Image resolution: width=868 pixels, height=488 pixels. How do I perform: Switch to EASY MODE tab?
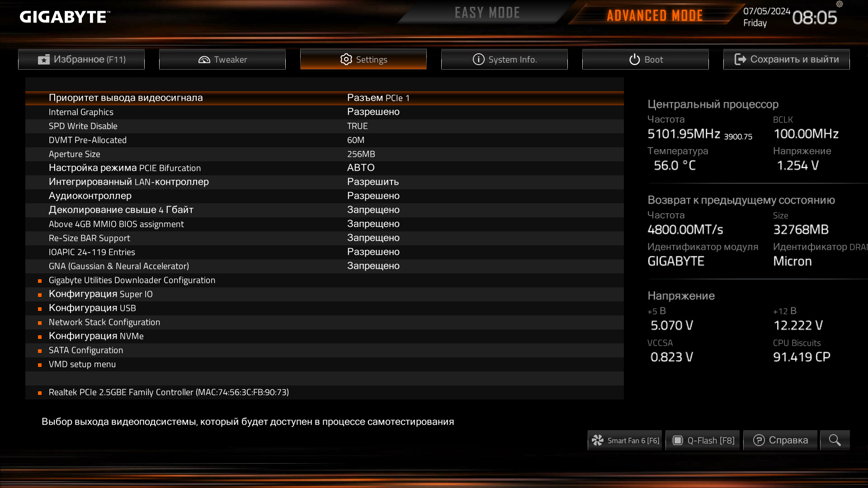click(x=487, y=13)
